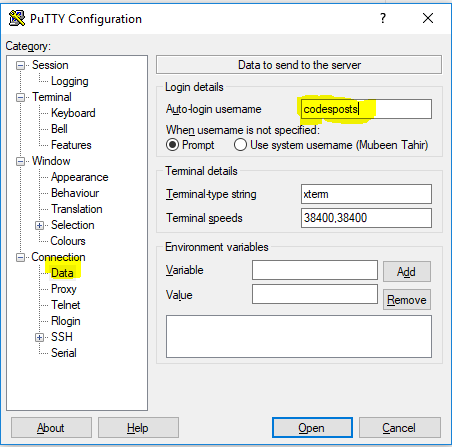Expand the Selection tree node
Screen dimensions: 452x447
coord(39,225)
